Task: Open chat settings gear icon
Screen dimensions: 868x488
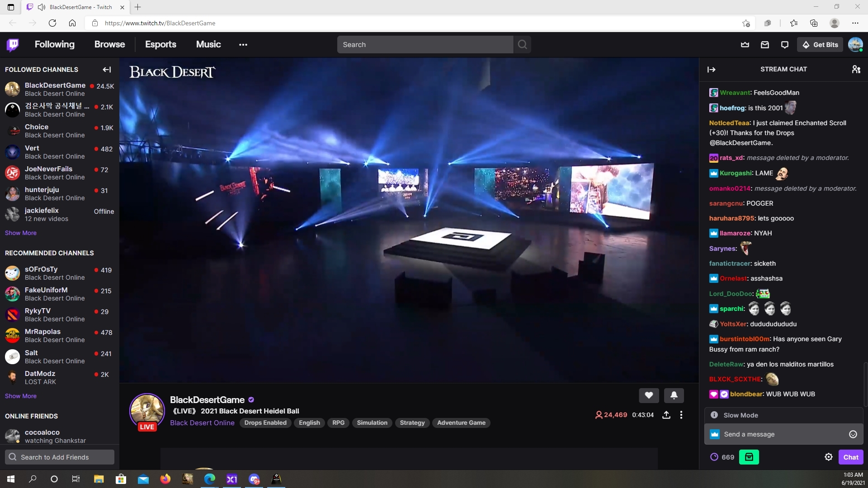Action: [829, 457]
